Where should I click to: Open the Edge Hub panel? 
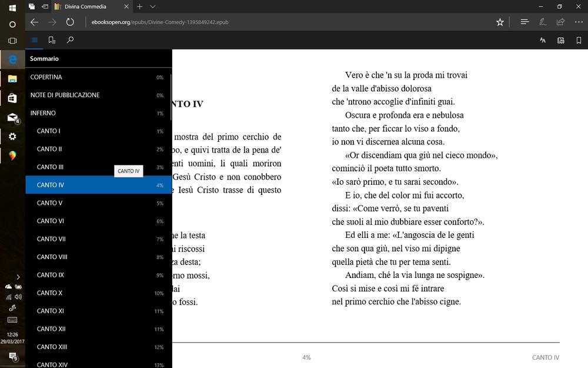coord(524,22)
